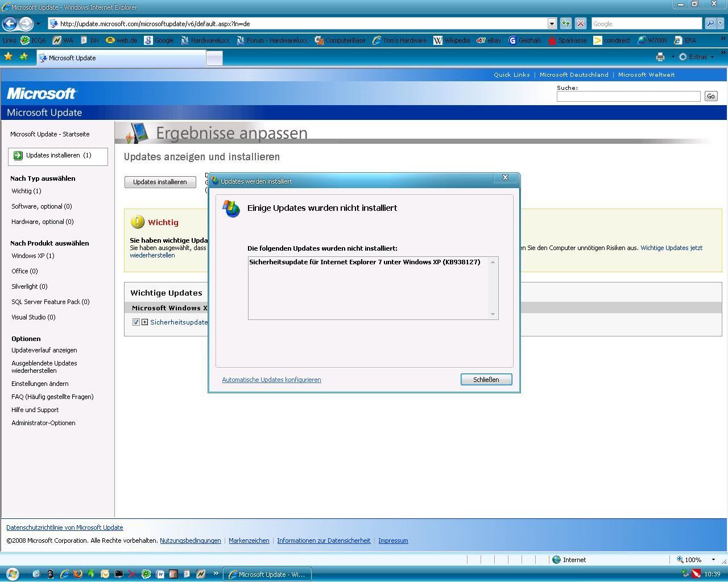728x582 pixels.
Task: Click Schließen button in the dialog
Action: tap(486, 380)
